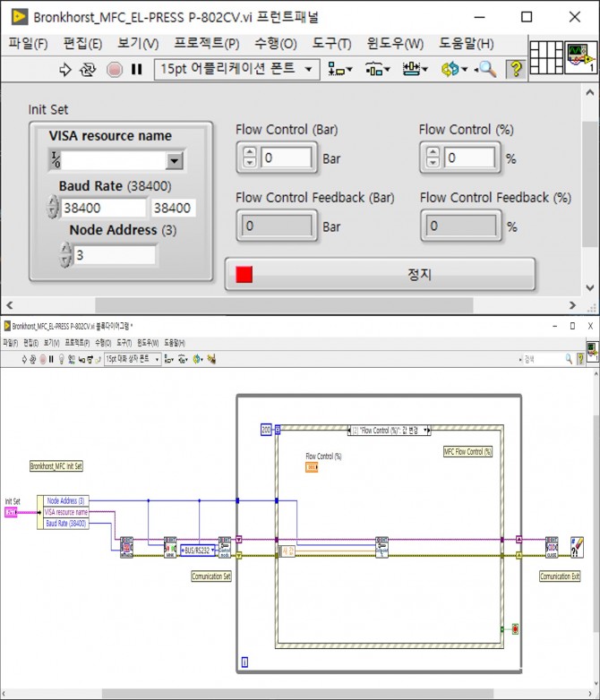
Task: Click the Control mode subVI icon
Action: click(225, 547)
